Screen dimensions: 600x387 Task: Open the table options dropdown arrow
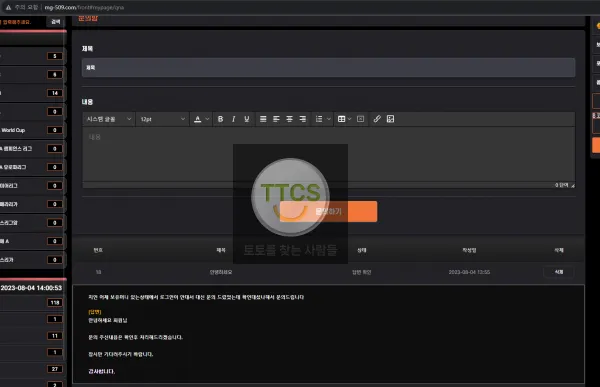pos(349,119)
